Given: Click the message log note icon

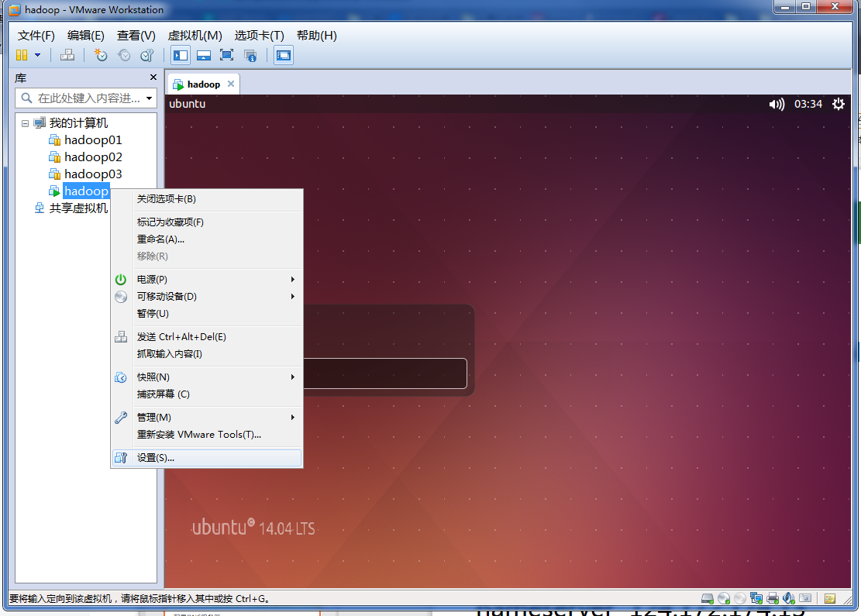Looking at the screenshot, I should [x=830, y=598].
